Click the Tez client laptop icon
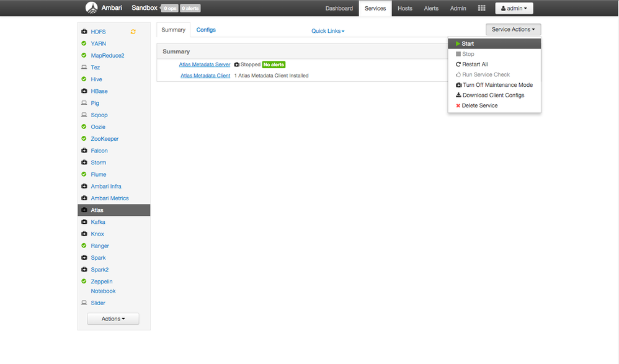The width and height of the screenshot is (619, 364). 84,67
